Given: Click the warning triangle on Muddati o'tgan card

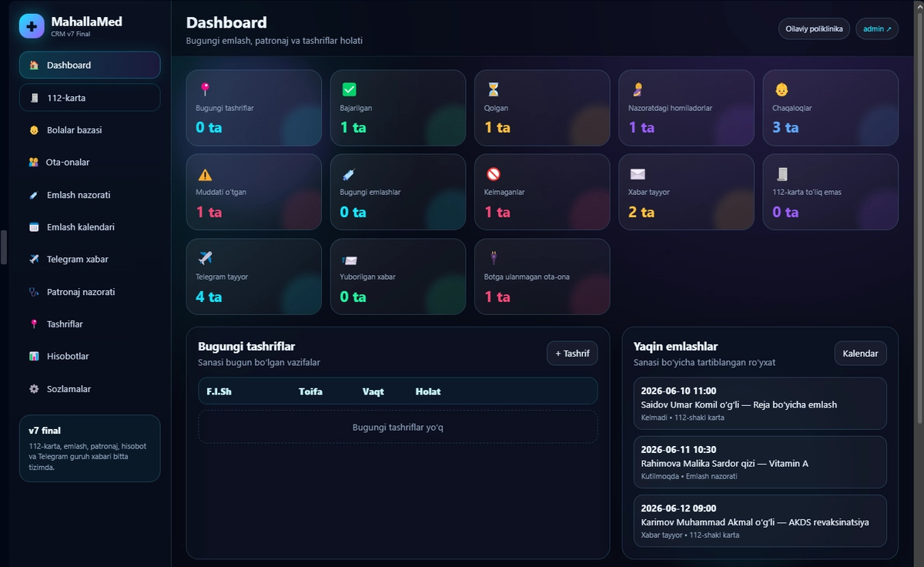Looking at the screenshot, I should click(x=205, y=174).
